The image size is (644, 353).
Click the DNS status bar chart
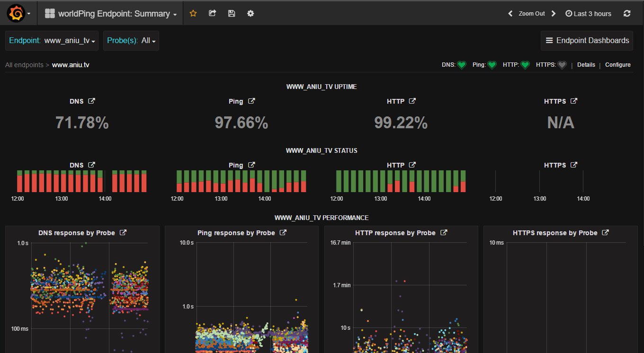click(x=82, y=181)
